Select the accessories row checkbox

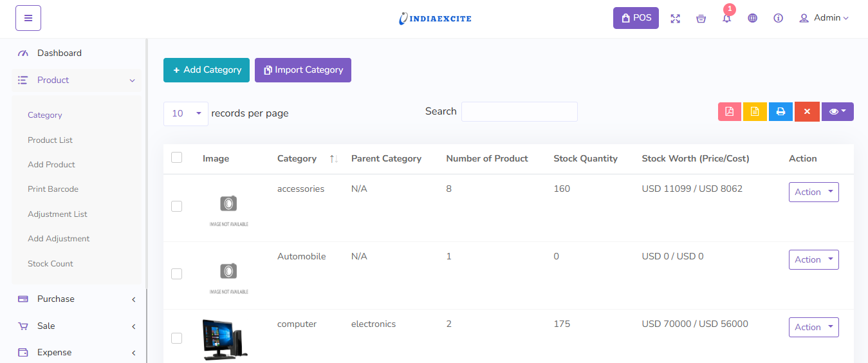(x=177, y=206)
